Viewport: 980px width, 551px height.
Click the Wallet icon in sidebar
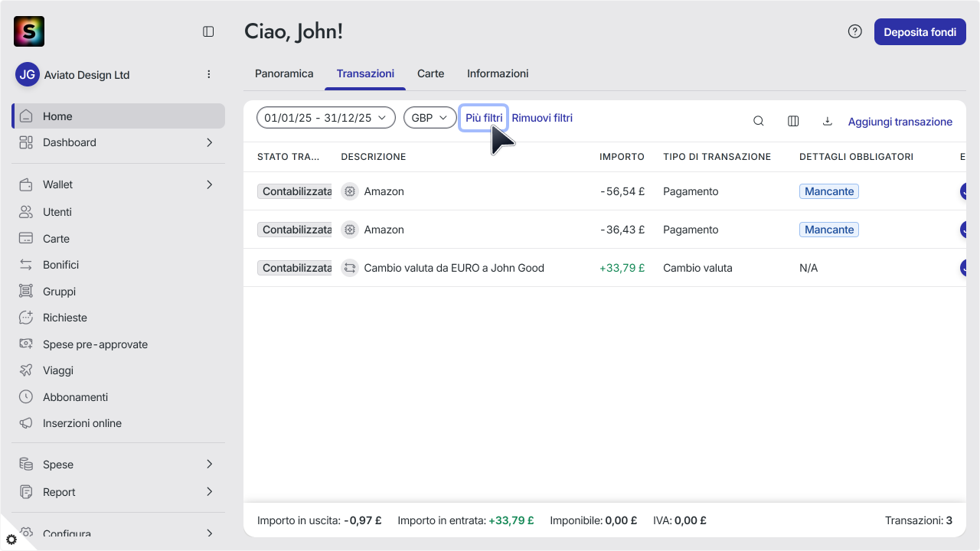26,184
